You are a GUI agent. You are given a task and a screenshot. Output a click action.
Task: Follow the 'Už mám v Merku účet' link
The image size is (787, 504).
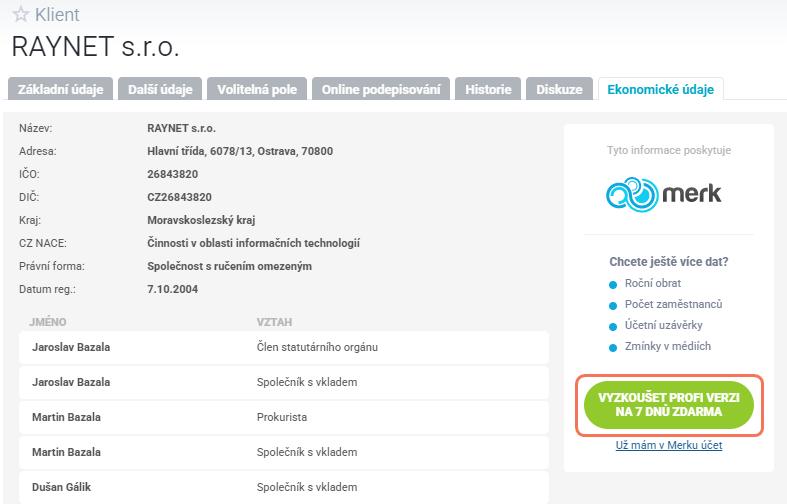click(x=669, y=445)
